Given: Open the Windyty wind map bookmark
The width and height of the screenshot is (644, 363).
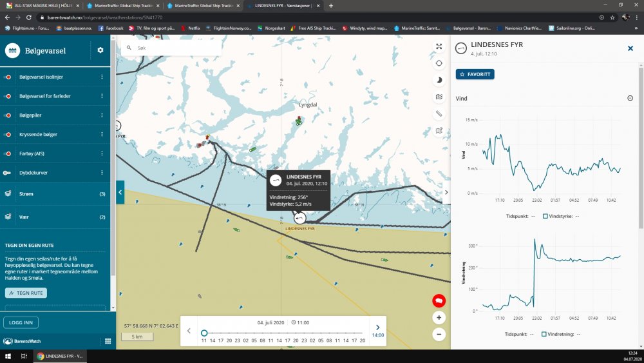Looking at the screenshot, I should pyautogui.click(x=365, y=28).
